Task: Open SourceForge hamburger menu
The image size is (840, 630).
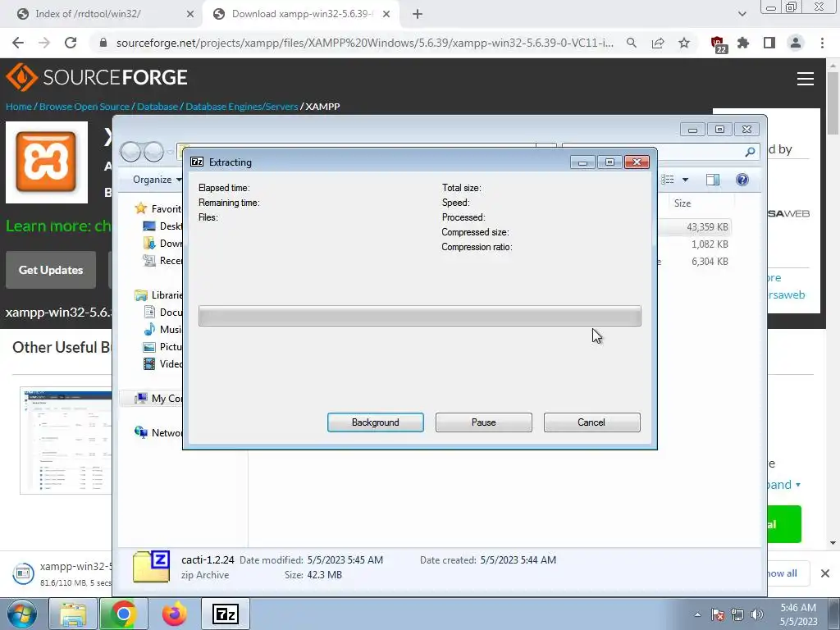Action: (x=806, y=79)
